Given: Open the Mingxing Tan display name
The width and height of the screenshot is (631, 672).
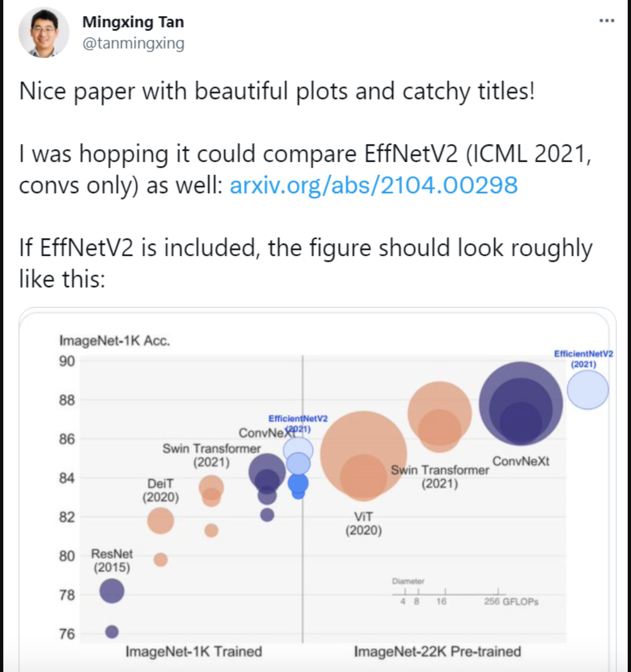Looking at the screenshot, I should [133, 22].
